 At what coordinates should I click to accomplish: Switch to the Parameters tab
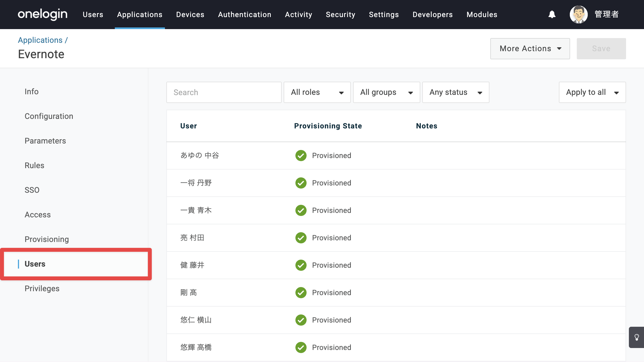coord(45,141)
